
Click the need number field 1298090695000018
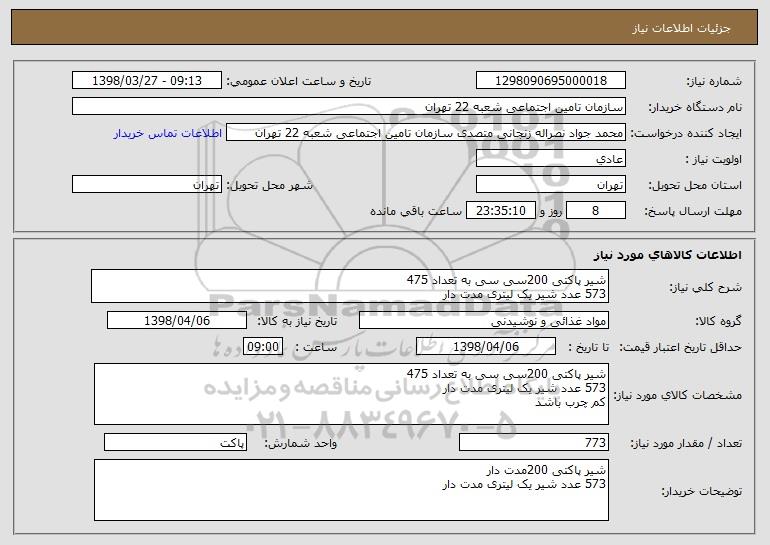[550, 81]
